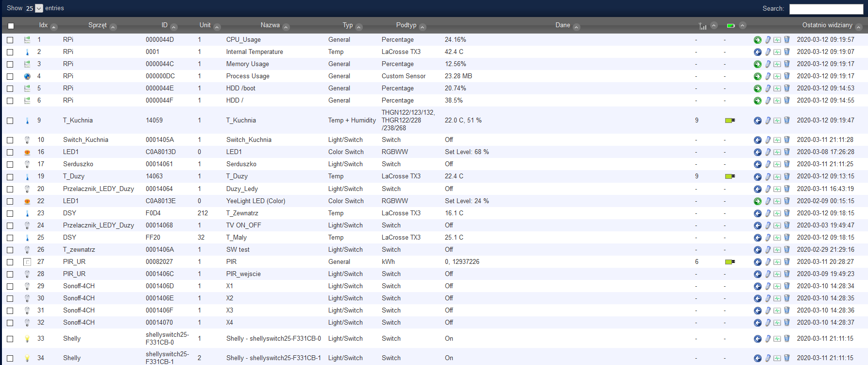Select checkbox for Serduszko row idx 17
Image resolution: width=868 pixels, height=365 pixels.
[10, 164]
